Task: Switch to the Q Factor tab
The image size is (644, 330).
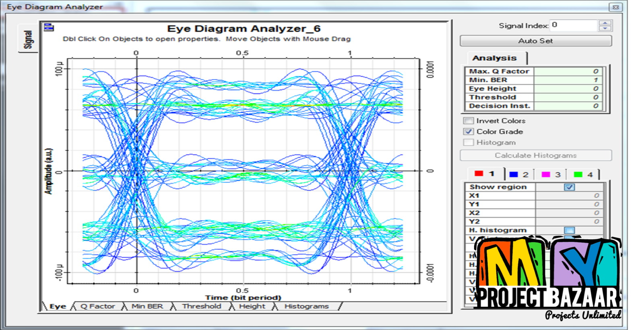Action: pyautogui.click(x=98, y=306)
